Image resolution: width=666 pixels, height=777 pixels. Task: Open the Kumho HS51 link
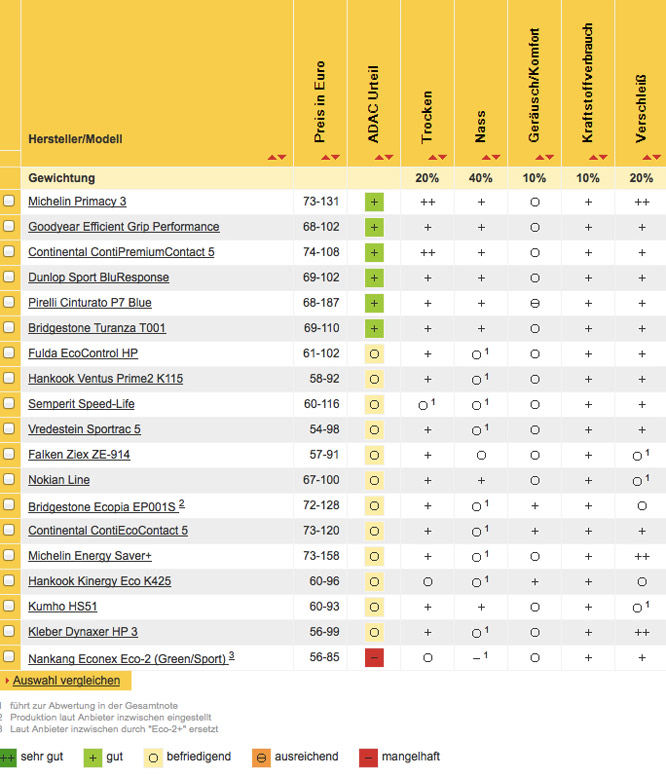point(62,607)
